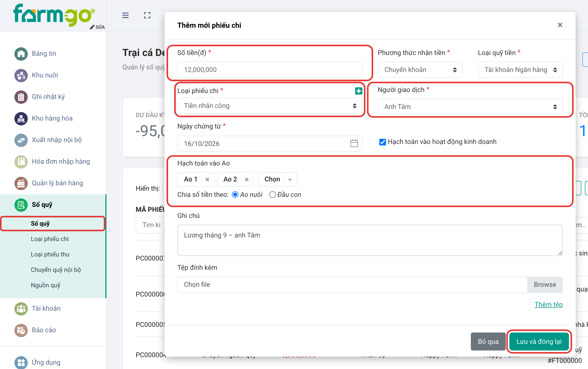The width and height of the screenshot is (588, 369).
Task: Click the Ngày chứng từ date field
Action: click(270, 143)
